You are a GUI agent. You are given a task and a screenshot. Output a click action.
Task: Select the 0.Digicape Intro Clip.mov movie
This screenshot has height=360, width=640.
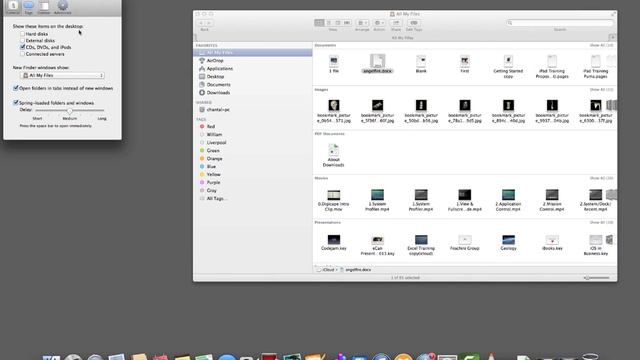pos(333,200)
